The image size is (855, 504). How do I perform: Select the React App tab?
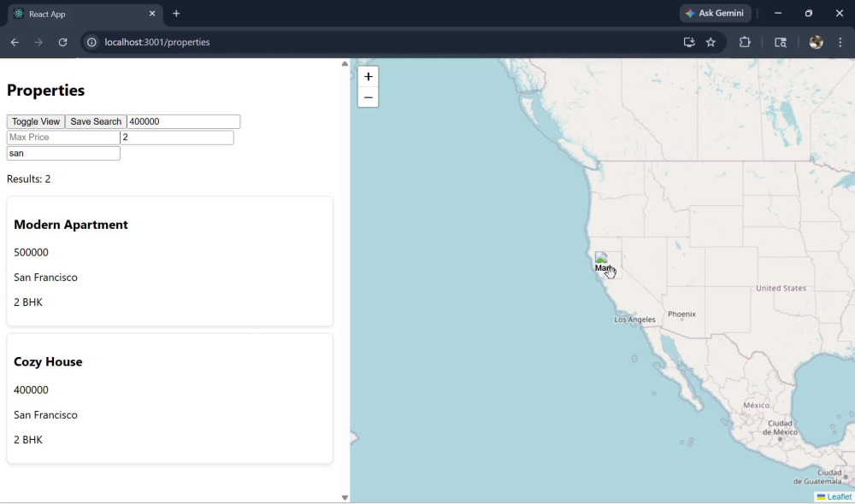pos(85,15)
